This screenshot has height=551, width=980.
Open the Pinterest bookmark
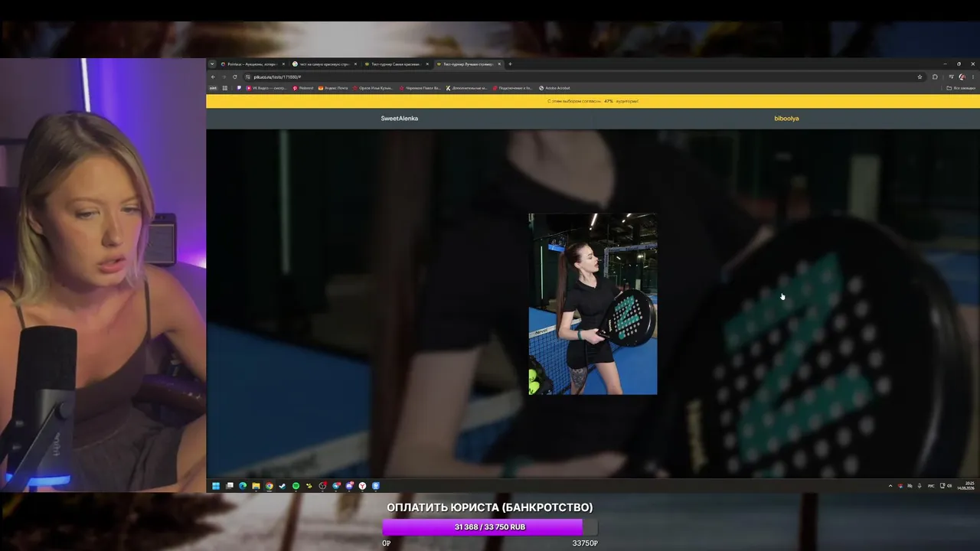[303, 88]
